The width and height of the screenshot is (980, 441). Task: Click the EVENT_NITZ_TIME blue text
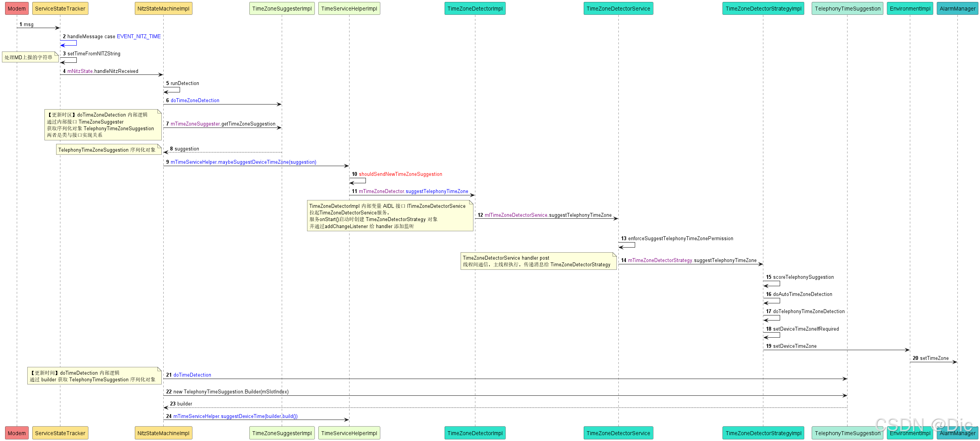(x=139, y=36)
